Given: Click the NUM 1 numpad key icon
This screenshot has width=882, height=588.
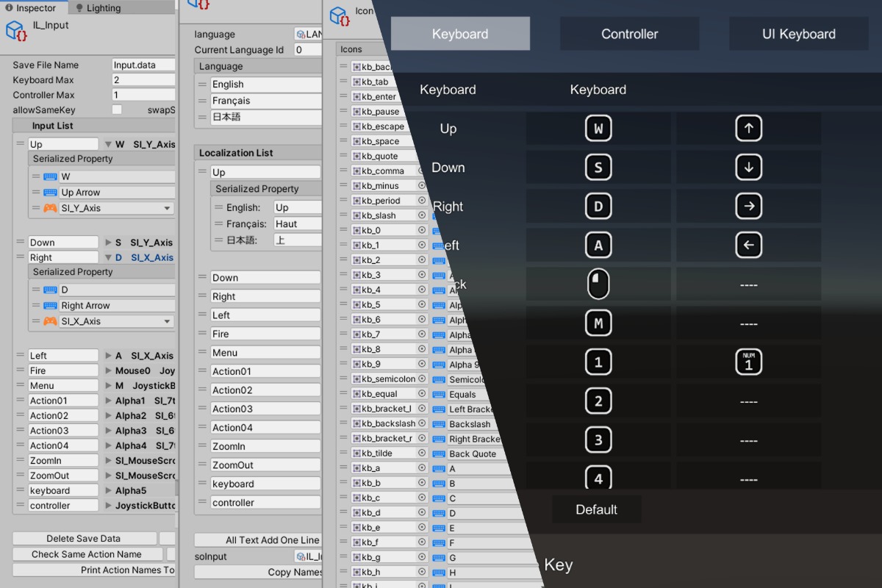Looking at the screenshot, I should pos(748,362).
